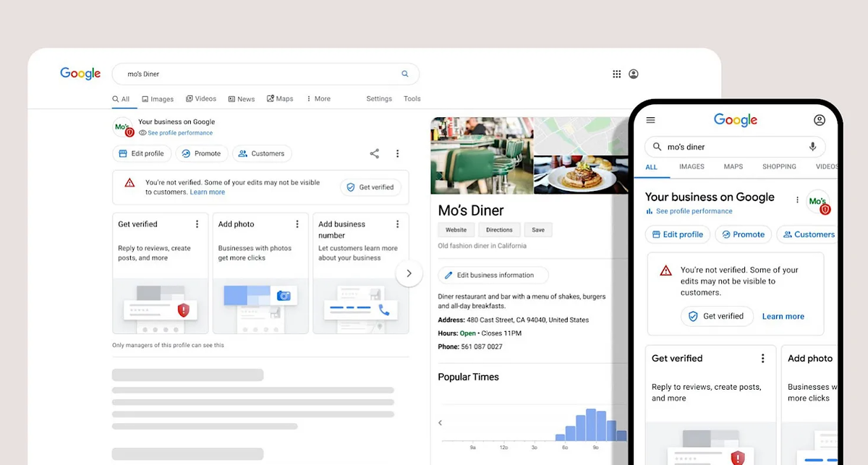
Task: Switch to the Maps tab on desktop
Action: tap(280, 99)
